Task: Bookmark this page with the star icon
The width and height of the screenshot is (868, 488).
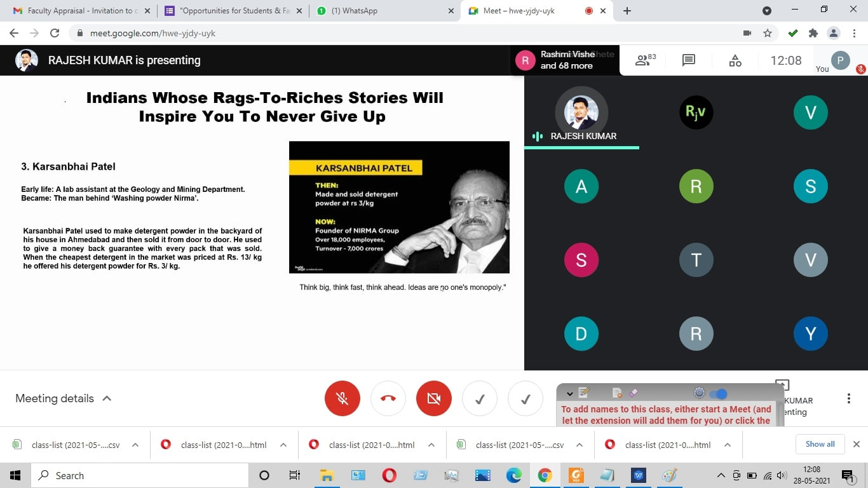Action: 768,33
